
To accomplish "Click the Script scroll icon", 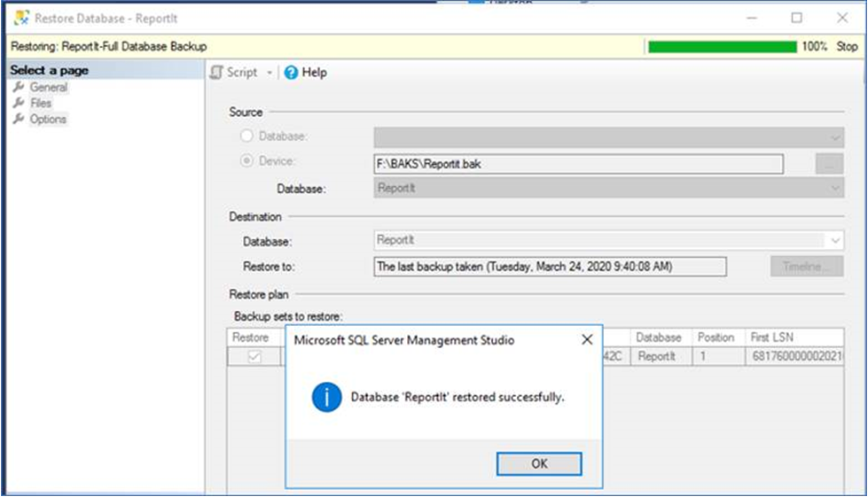I will click(x=216, y=73).
